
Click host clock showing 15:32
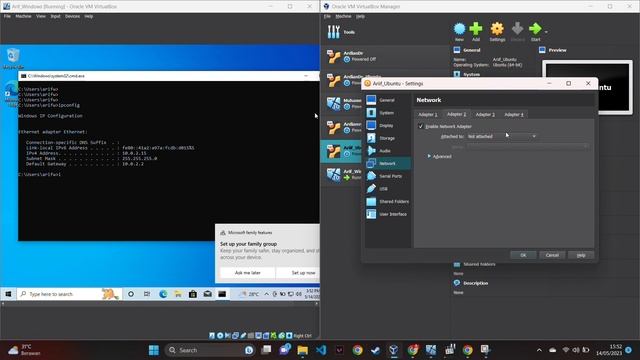(609, 350)
